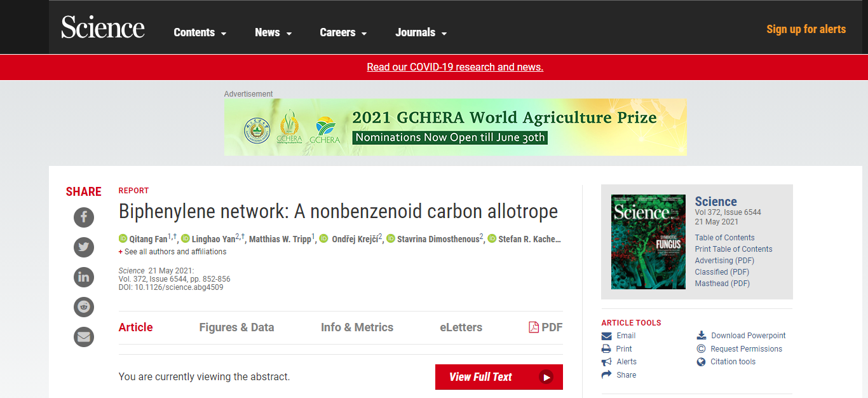Click Request Permissions text link
This screenshot has width=868, height=398.
coord(747,349)
